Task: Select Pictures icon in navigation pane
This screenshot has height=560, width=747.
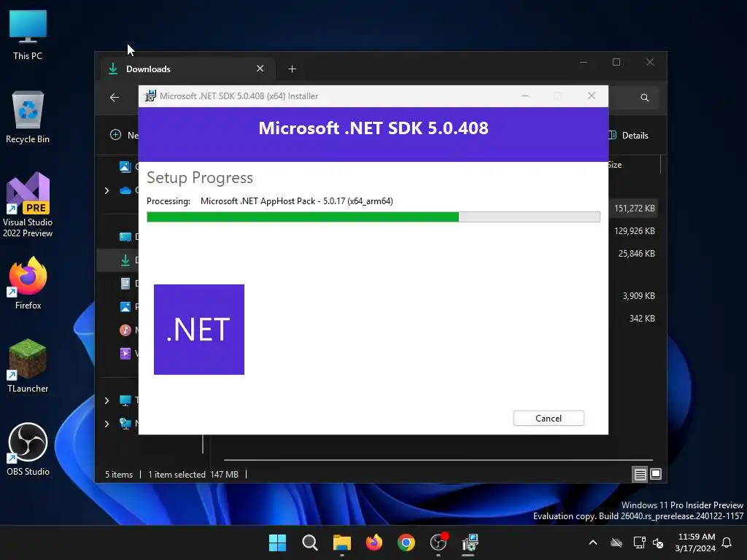Action: (x=125, y=307)
